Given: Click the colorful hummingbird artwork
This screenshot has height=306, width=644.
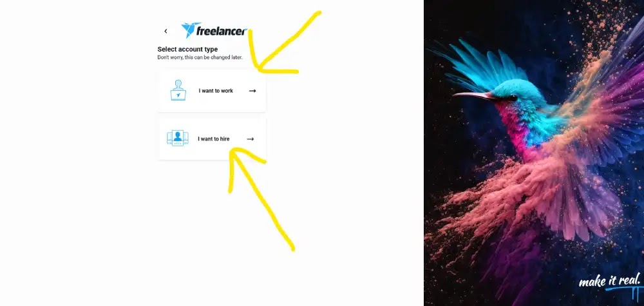Looking at the screenshot, I should [534, 153].
